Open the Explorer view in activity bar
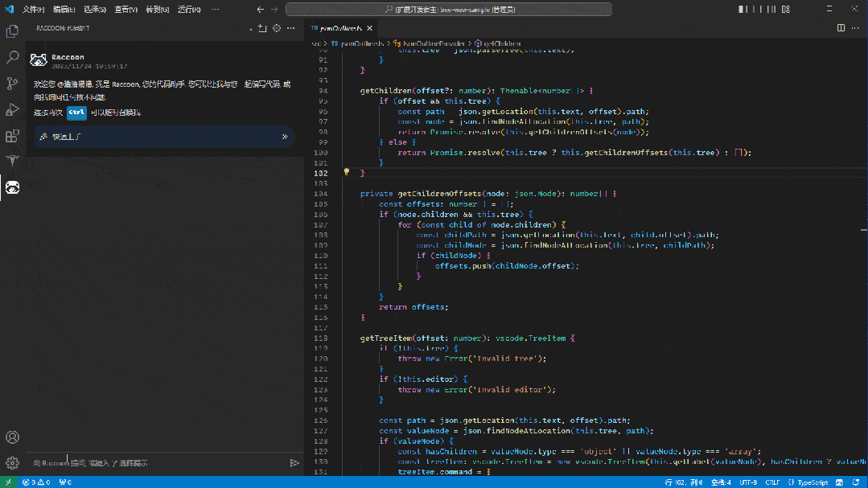868x488 pixels. coord(12,31)
